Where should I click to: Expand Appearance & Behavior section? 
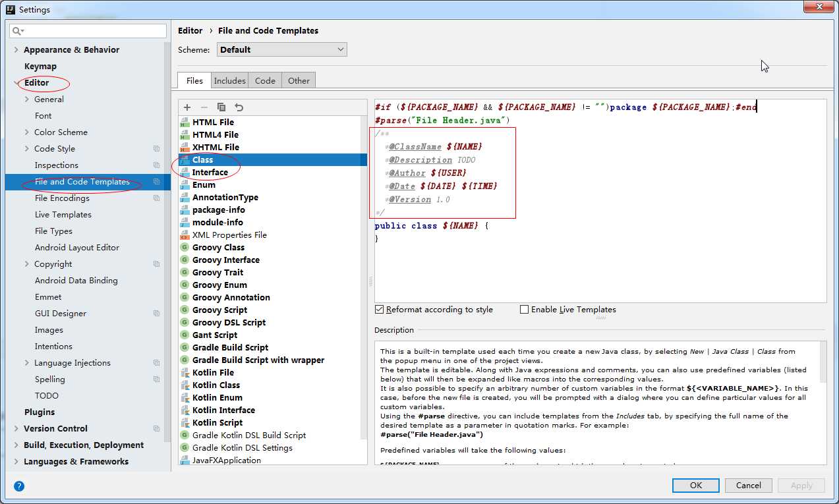(x=16, y=49)
